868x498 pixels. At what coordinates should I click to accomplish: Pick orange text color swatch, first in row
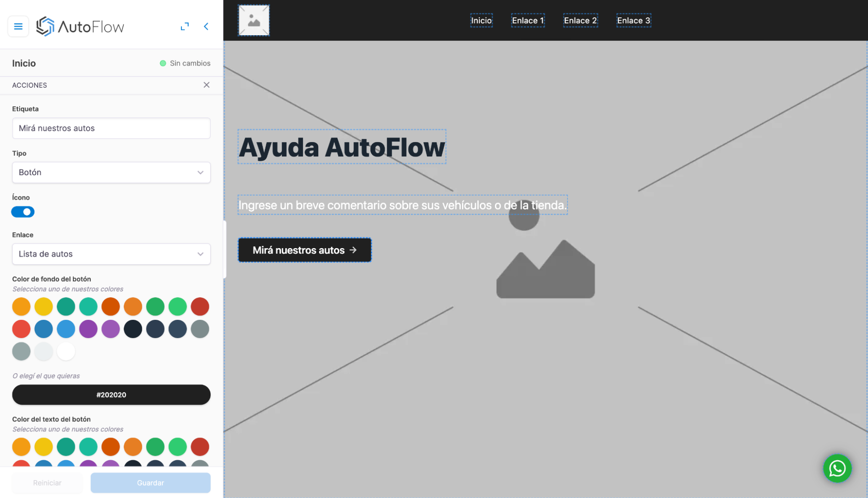point(21,447)
